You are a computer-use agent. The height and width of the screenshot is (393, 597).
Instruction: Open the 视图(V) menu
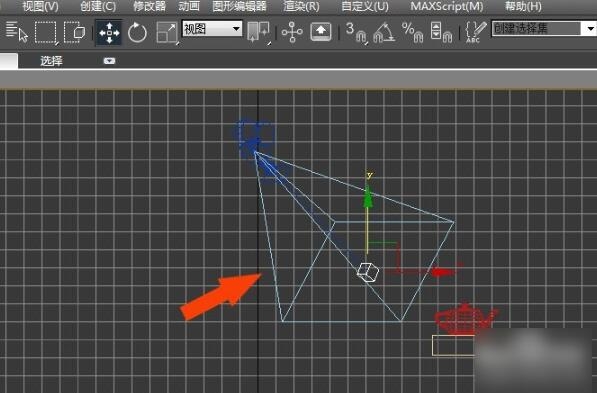(x=40, y=6)
